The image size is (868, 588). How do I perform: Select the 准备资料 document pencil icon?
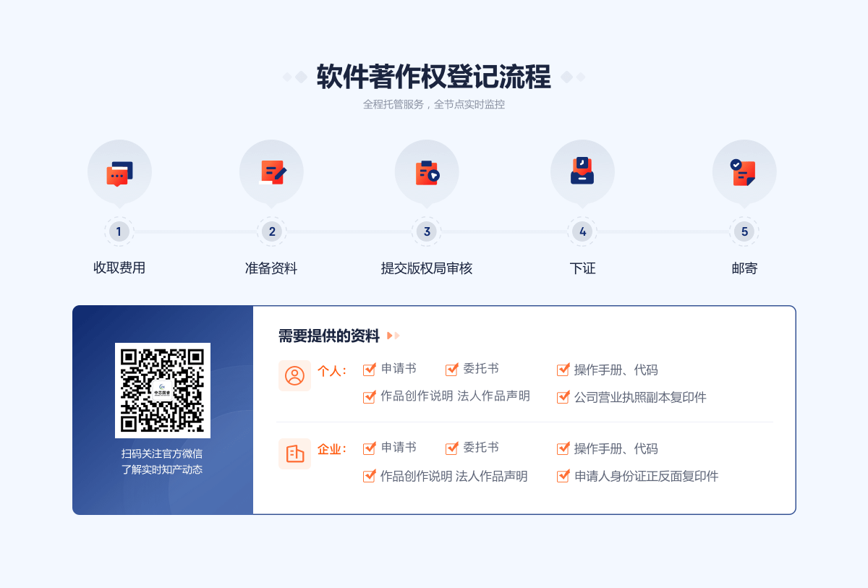[x=272, y=172]
